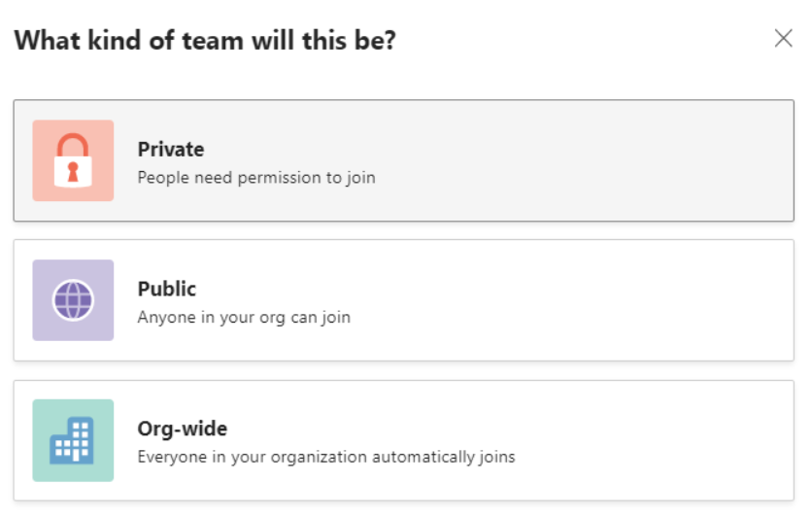Select the Private team option card
Viewport: 812px width, 516px height.
click(403, 160)
